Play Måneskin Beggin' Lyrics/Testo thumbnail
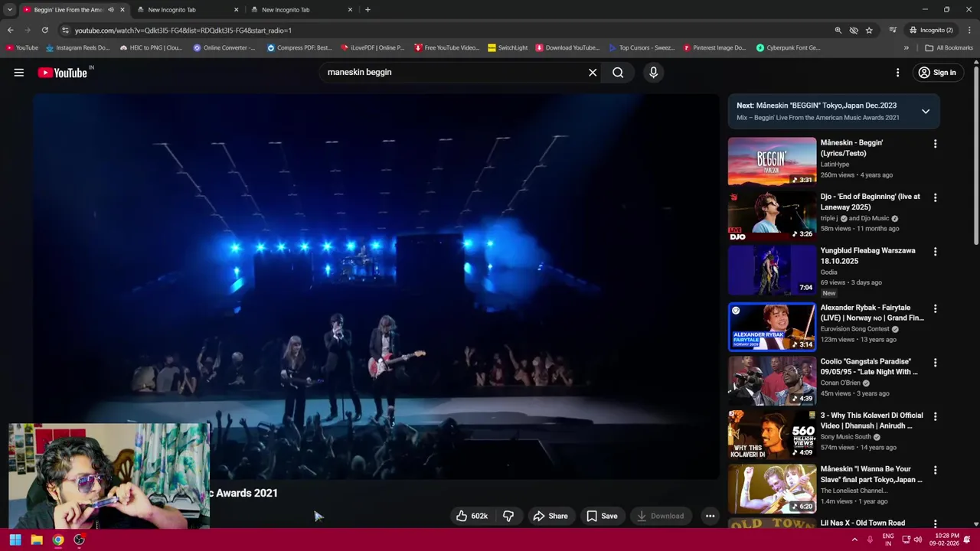980x551 pixels. [x=772, y=161]
